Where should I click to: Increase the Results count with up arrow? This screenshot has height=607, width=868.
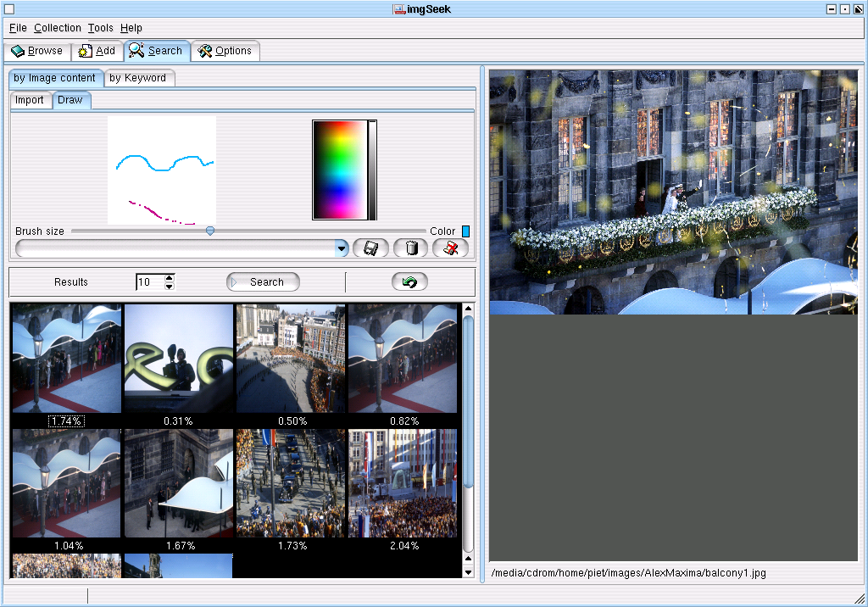170,277
